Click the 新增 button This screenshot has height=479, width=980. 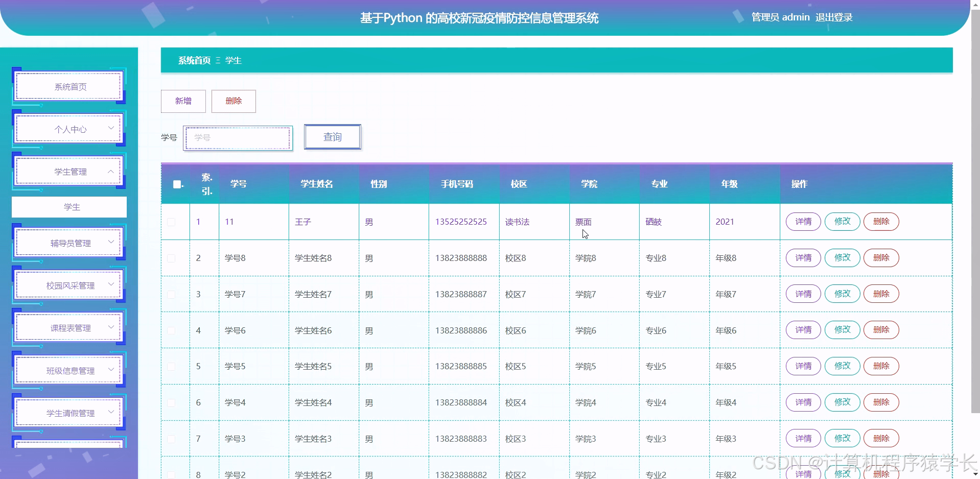click(183, 101)
